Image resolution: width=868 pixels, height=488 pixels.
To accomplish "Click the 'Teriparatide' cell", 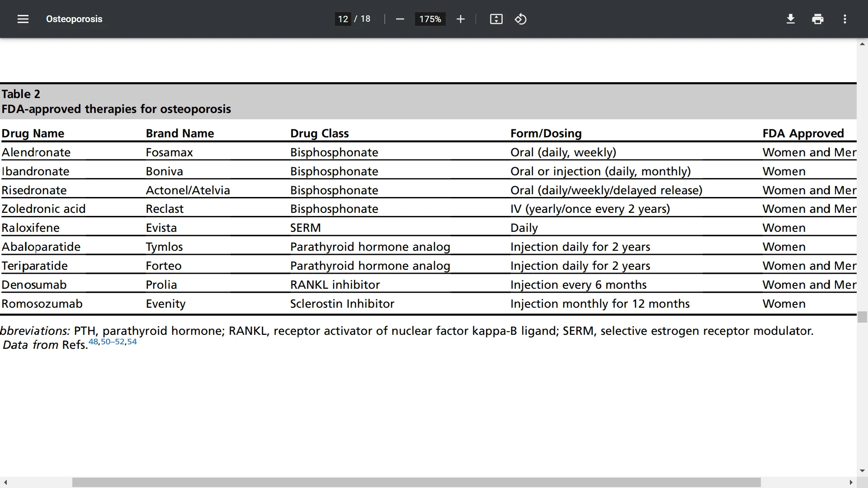I will pos(34,266).
